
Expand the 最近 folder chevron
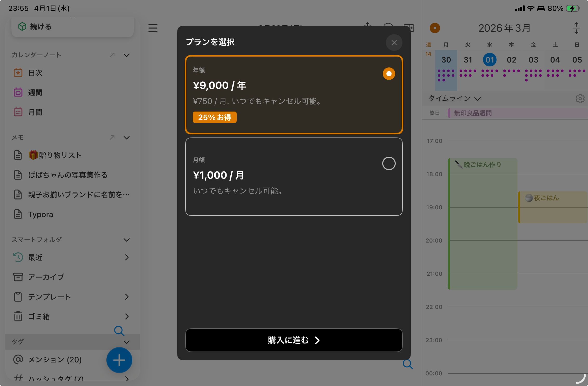click(x=127, y=257)
